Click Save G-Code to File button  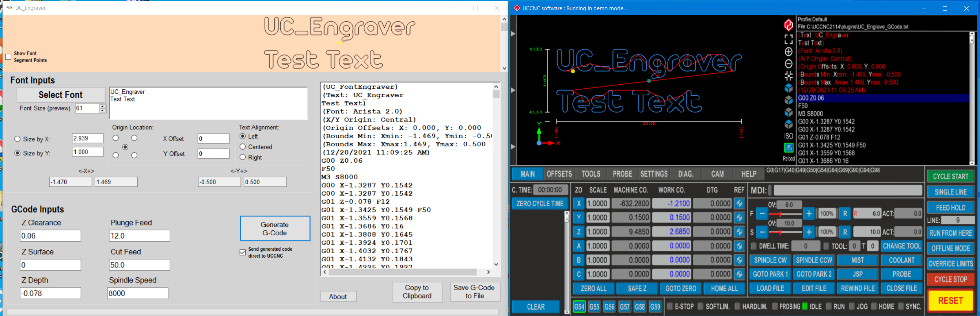click(474, 292)
